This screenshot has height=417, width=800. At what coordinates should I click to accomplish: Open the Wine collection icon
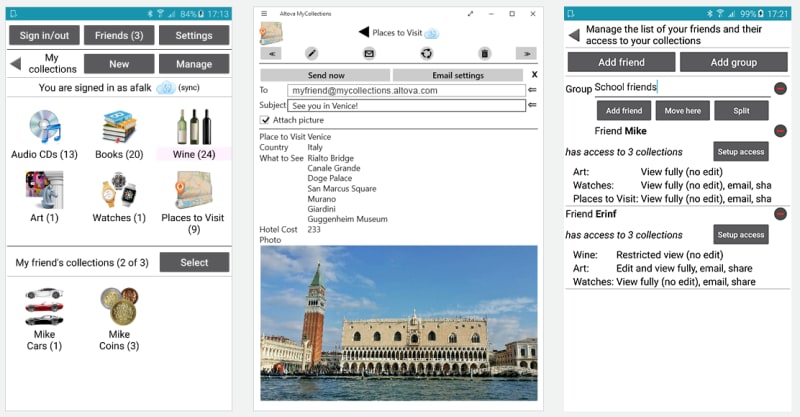point(193,131)
